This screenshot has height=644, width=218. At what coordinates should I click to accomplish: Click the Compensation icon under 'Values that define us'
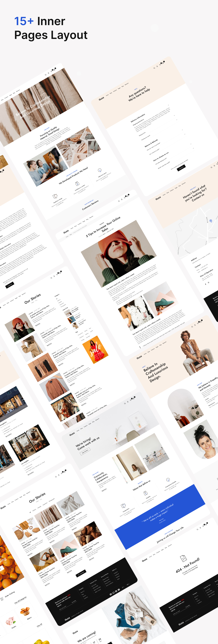click(123, 505)
